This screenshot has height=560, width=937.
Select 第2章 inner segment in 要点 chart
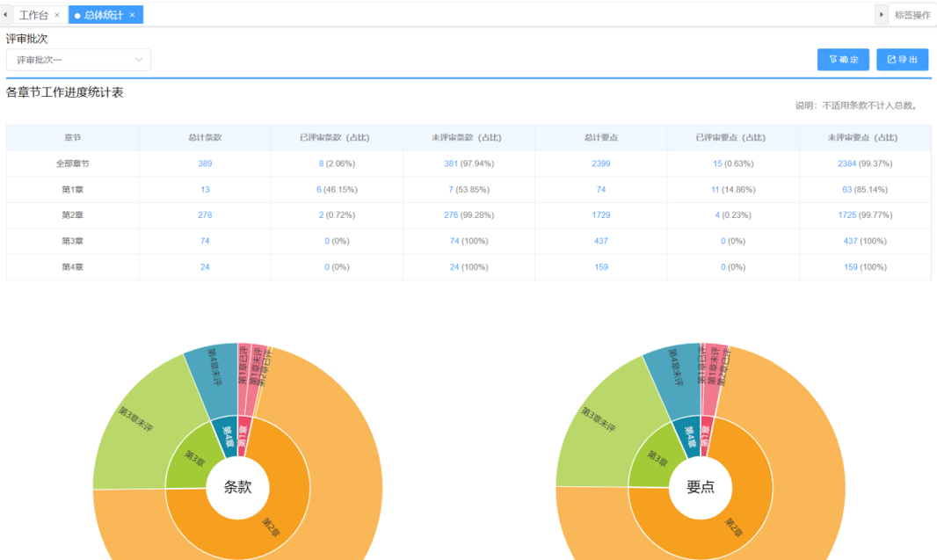(732, 526)
